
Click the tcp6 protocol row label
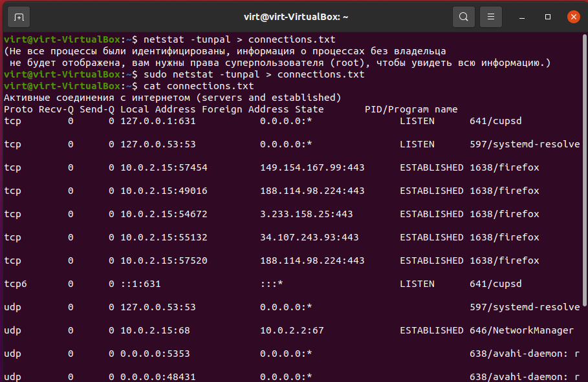pos(16,284)
